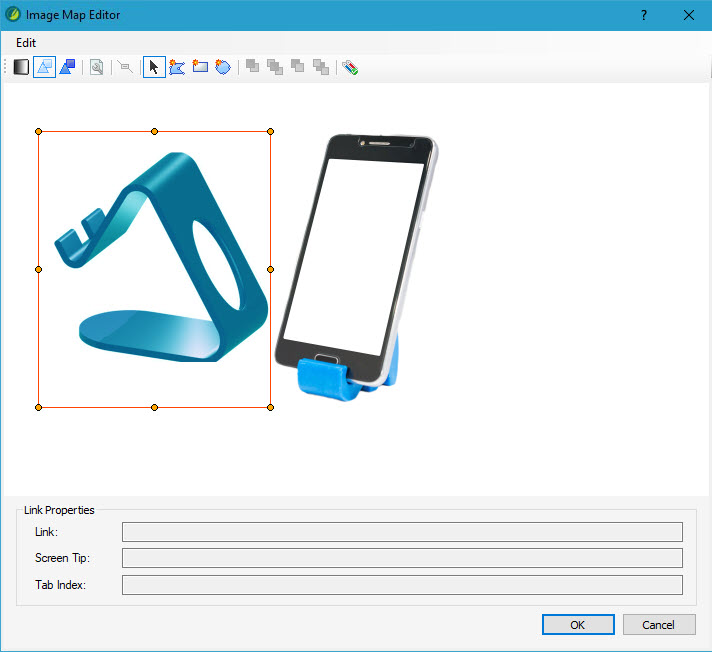Choose the new polygon hotspot tool

tap(177, 67)
